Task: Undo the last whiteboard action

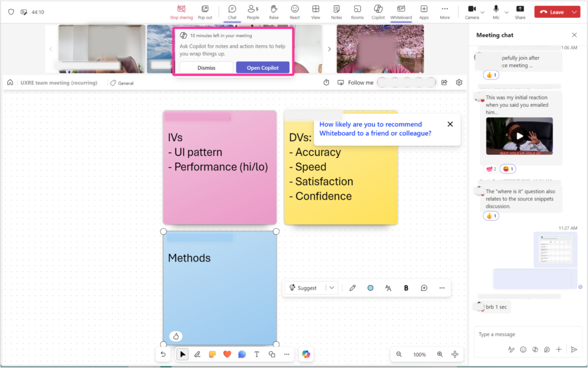Action: point(163,354)
